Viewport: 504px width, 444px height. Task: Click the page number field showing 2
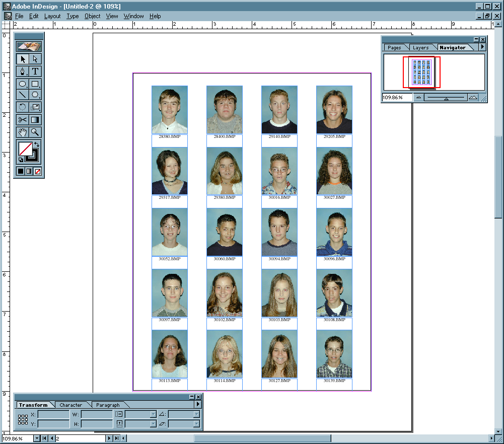81,438
